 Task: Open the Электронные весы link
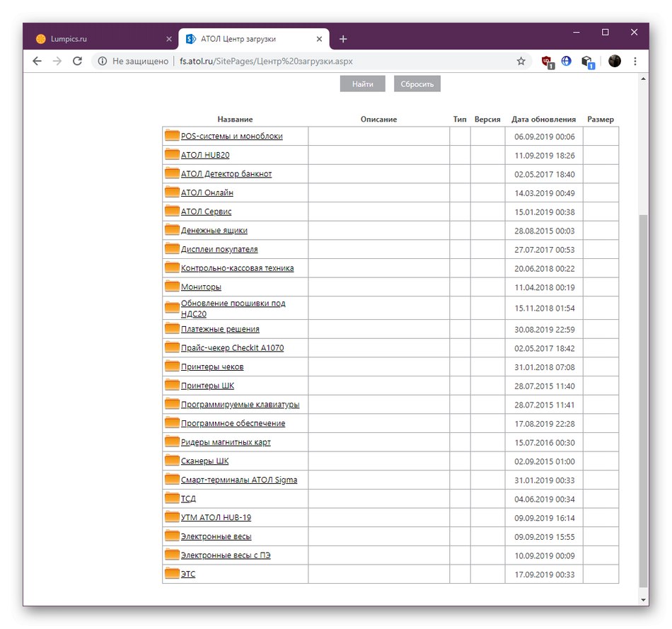216,536
